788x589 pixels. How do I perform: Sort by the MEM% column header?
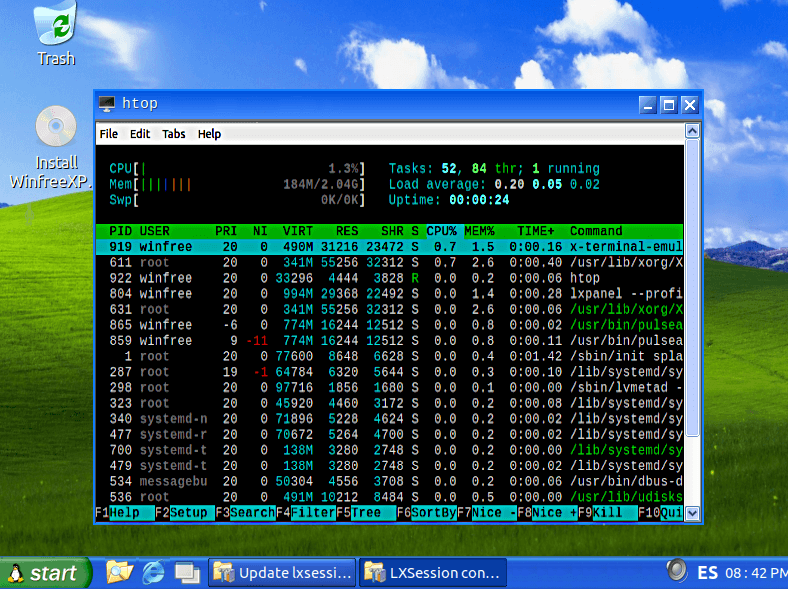coord(479,231)
